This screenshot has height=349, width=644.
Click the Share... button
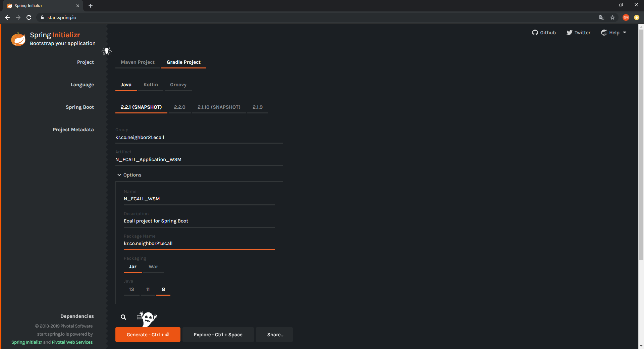point(275,335)
